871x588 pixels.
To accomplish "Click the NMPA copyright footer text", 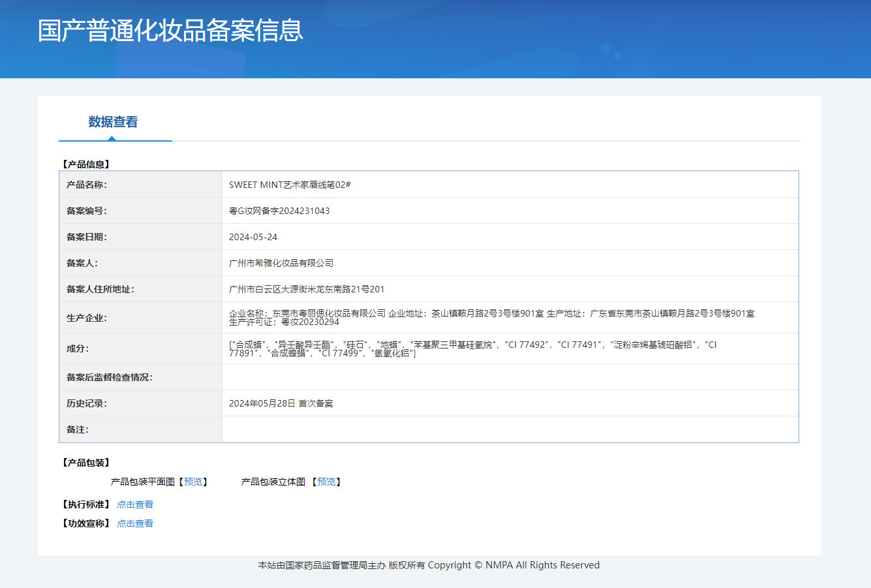I will pyautogui.click(x=429, y=565).
